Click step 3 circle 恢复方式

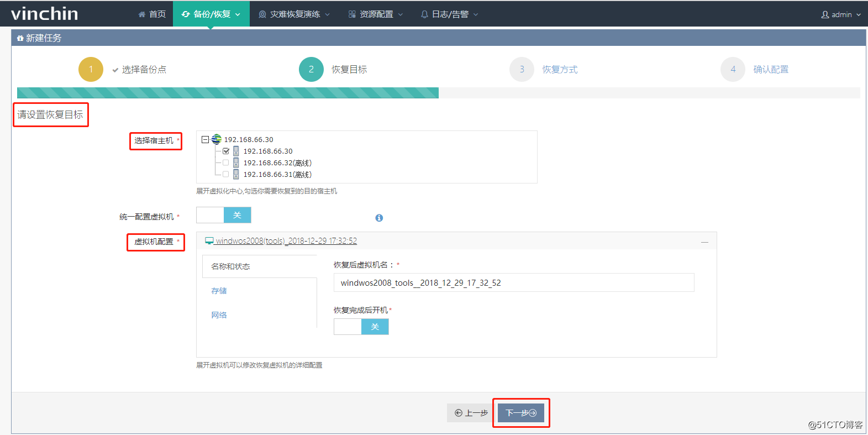[522, 69]
